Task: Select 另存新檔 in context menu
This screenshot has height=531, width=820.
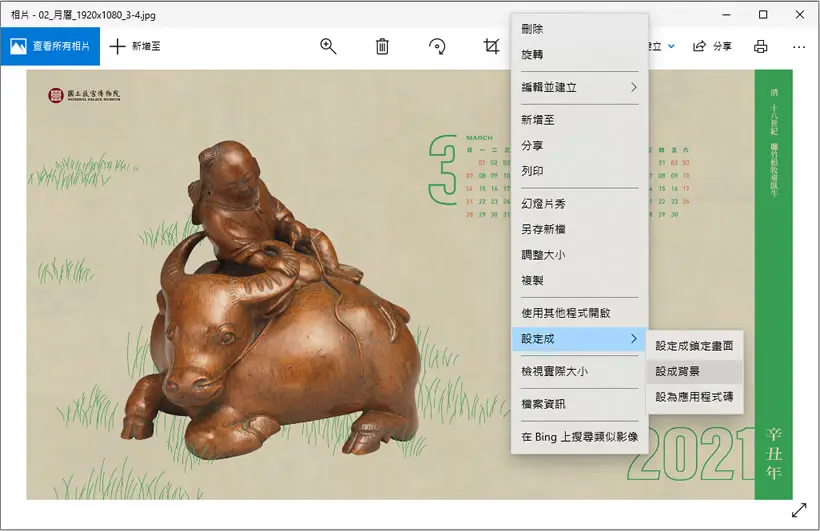Action: 579,229
